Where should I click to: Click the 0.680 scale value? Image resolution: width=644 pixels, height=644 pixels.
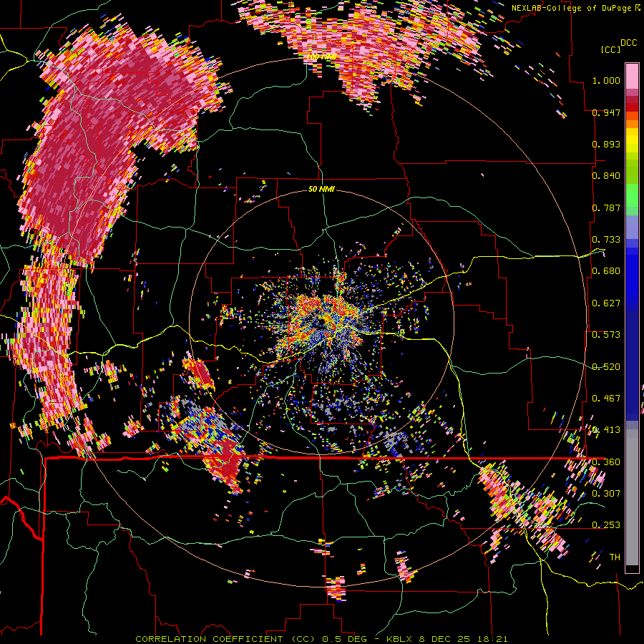606,270
